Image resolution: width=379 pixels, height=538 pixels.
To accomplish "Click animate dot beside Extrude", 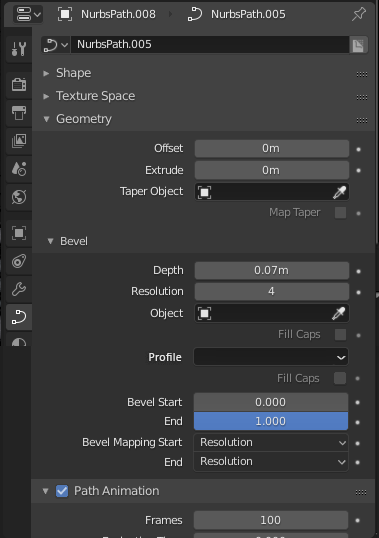I will (358, 171).
